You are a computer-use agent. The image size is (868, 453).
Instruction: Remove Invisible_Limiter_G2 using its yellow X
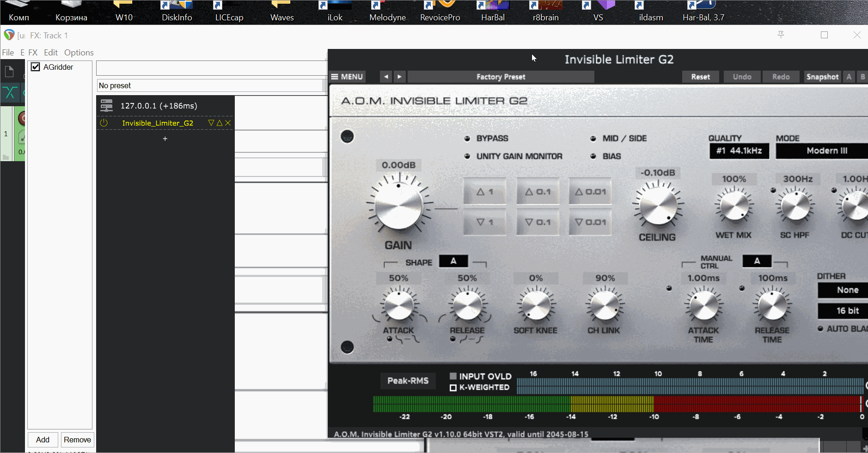(x=228, y=123)
